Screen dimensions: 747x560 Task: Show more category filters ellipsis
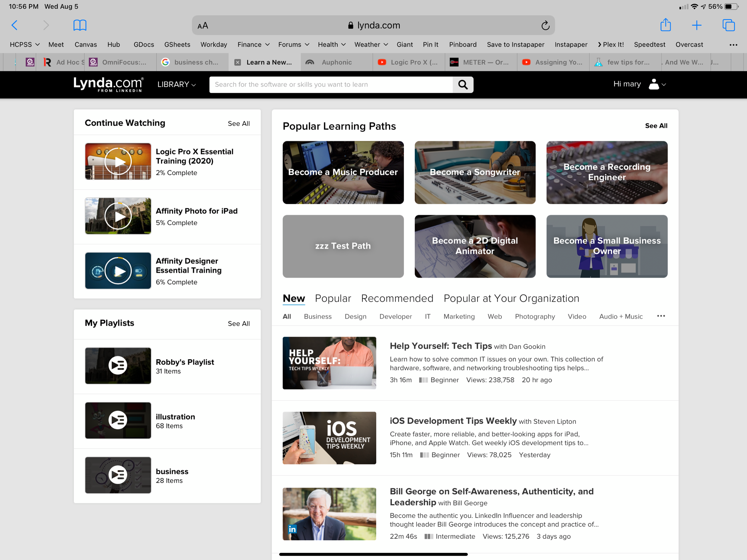661,316
